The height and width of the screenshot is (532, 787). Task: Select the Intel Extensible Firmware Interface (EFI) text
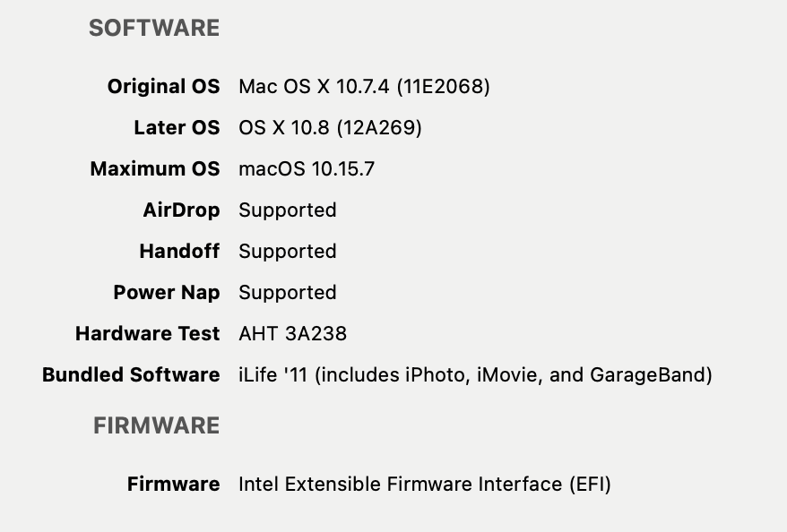point(424,485)
